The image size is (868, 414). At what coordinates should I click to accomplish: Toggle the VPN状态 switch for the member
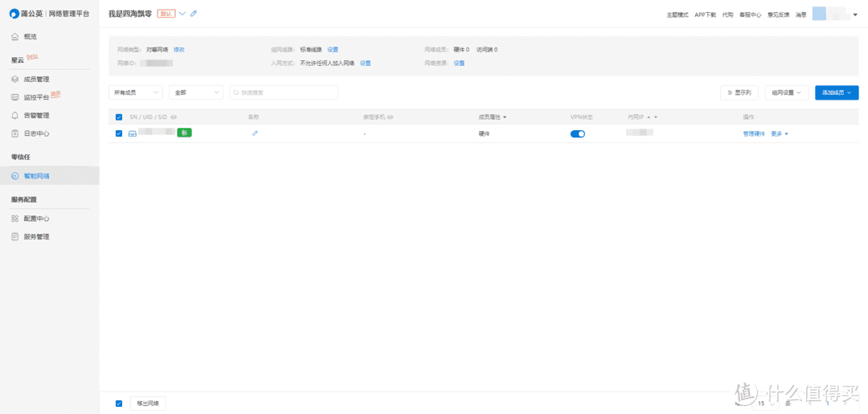click(577, 133)
